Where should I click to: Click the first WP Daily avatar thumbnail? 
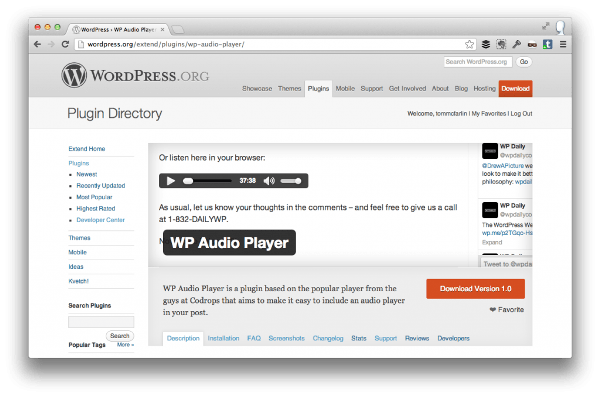pos(490,151)
